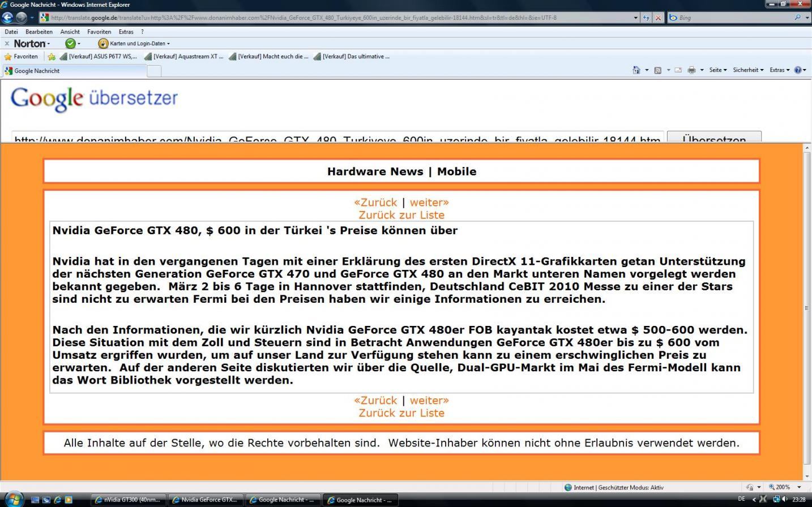Click the system tray volume icon

(x=785, y=500)
